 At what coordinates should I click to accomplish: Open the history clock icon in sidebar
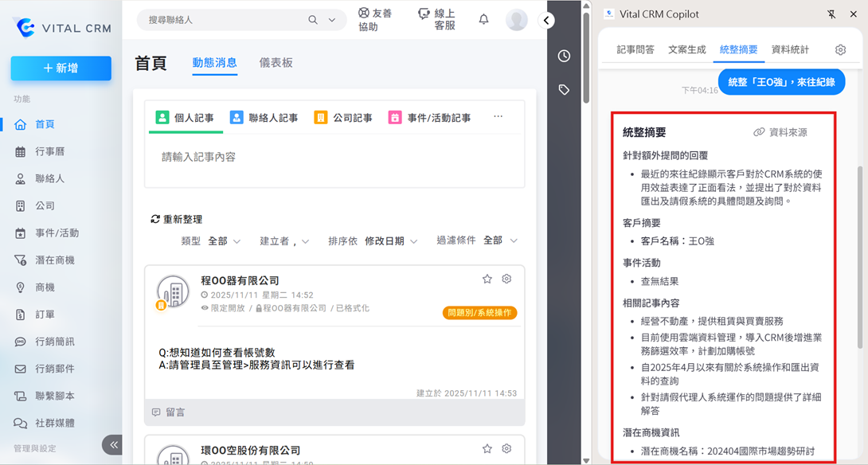tap(564, 56)
